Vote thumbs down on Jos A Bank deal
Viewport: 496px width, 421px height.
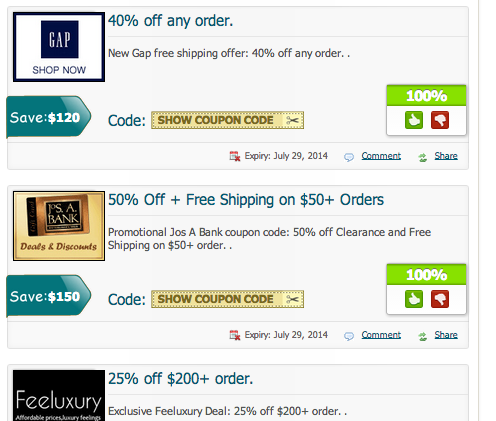coord(440,299)
